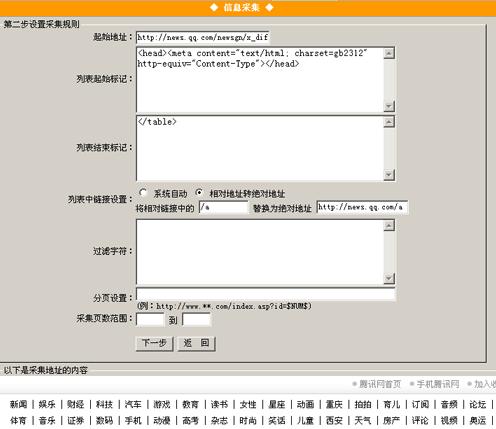Open the 论坛 navigation link
Viewport: 496px width, 429px height.
click(477, 404)
